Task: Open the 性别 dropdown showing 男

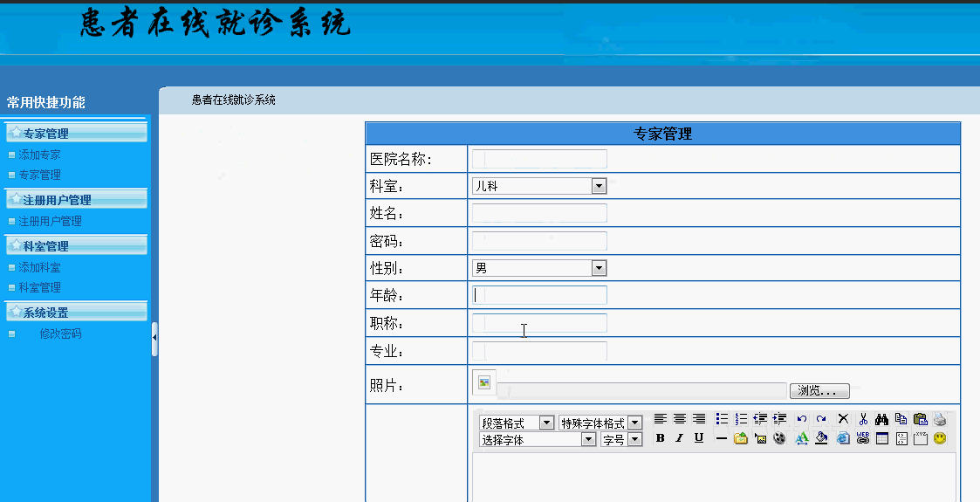Action: (x=539, y=268)
